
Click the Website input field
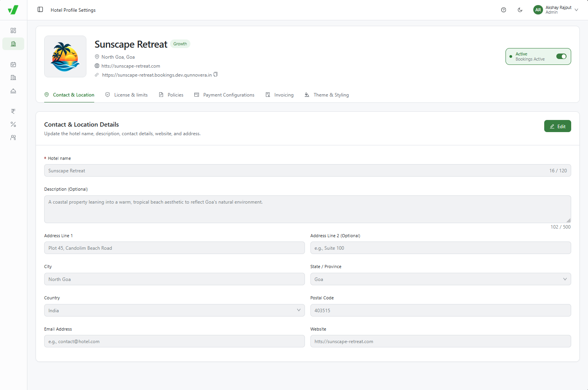pyautogui.click(x=441, y=341)
